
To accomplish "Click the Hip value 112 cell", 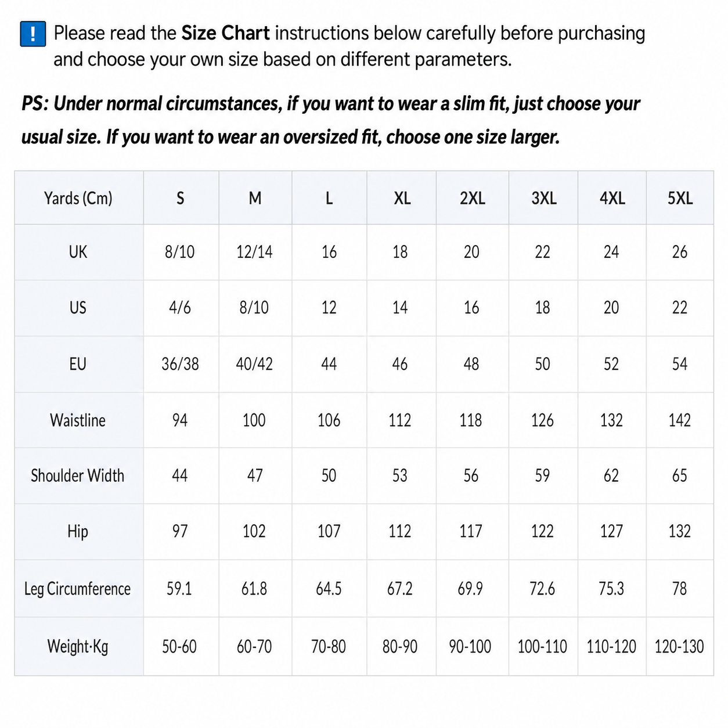I will [400, 531].
